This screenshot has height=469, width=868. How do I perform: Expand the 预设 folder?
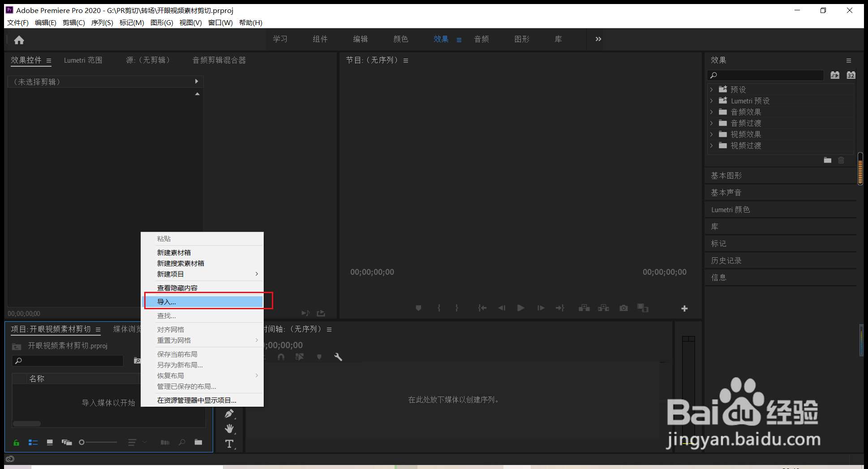coord(711,90)
